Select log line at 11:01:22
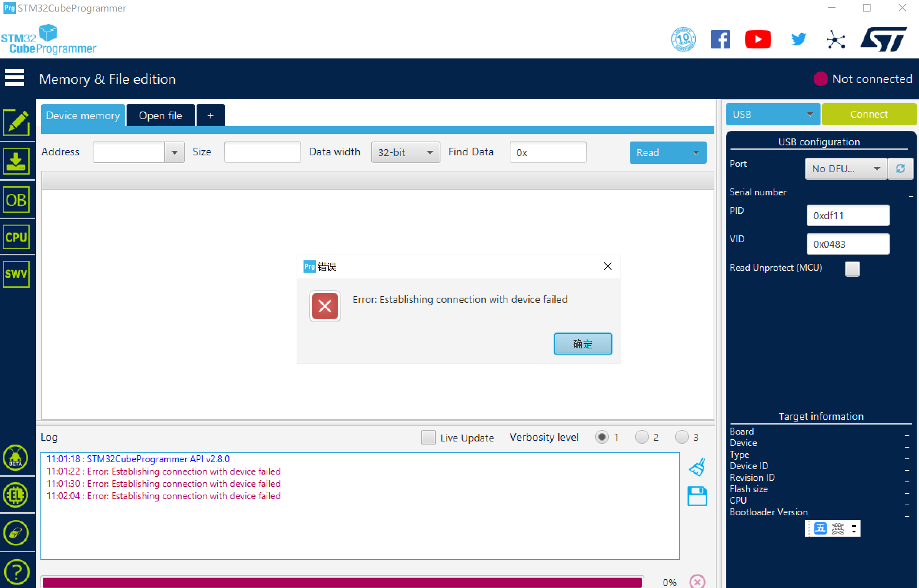Viewport: 919px width, 588px height. (163, 471)
